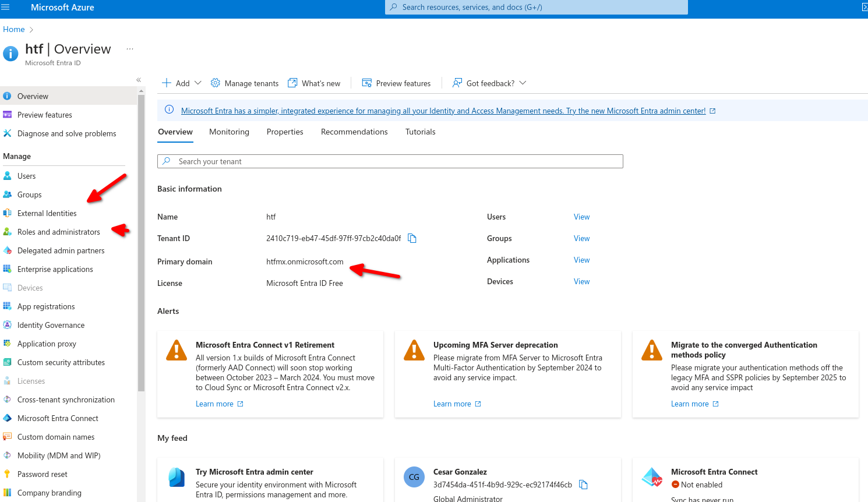Click the Manage tenants gear icon
This screenshot has width=868, height=502.
click(216, 83)
